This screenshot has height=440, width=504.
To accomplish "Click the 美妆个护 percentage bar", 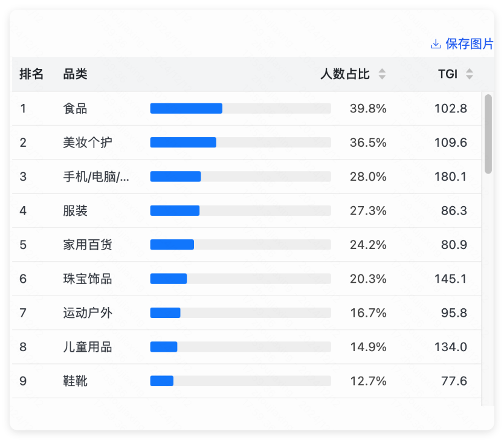I will (x=240, y=143).
